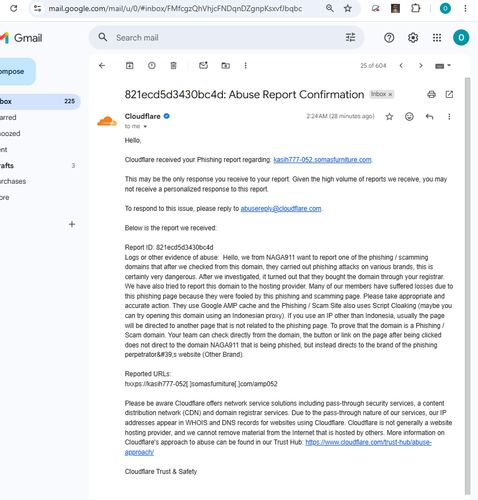Viewport: 478px width, 500px height.
Task: Open site information icon in address bar
Action: pyautogui.click(x=38, y=8)
